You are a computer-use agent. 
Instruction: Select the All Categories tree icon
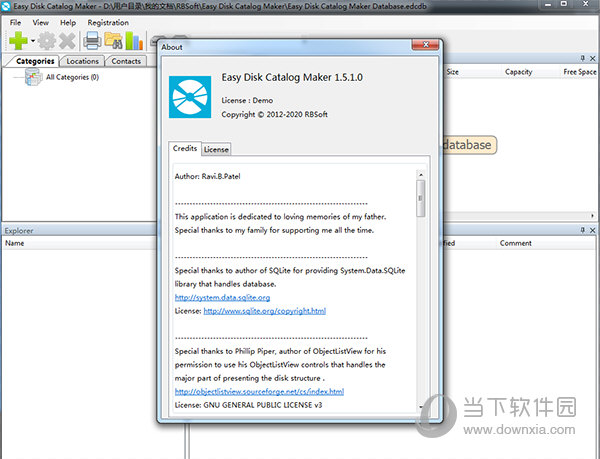(x=32, y=77)
